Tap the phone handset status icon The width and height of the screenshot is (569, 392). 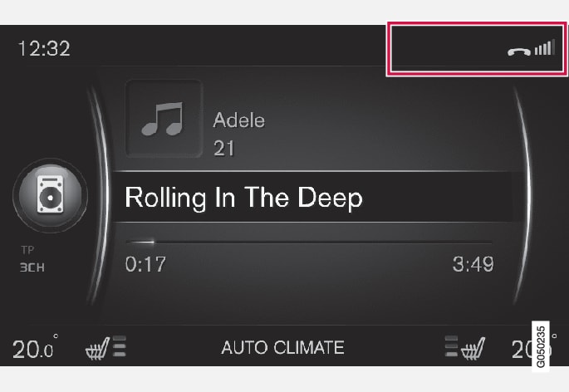519,51
